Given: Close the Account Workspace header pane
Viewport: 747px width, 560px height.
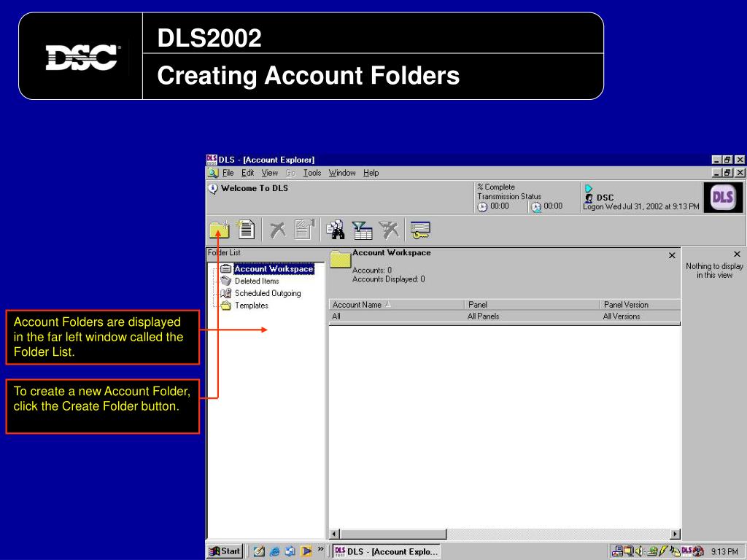Looking at the screenshot, I should [x=672, y=256].
